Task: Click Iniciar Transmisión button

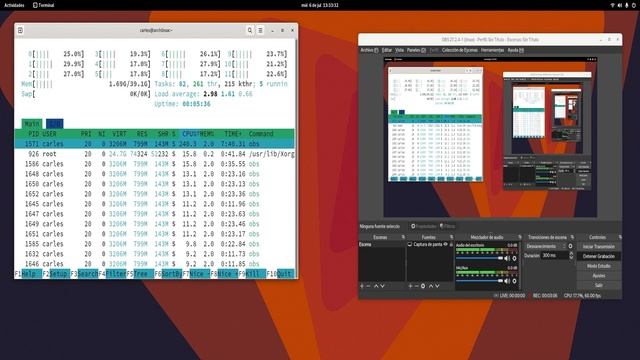Action: pyautogui.click(x=599, y=247)
